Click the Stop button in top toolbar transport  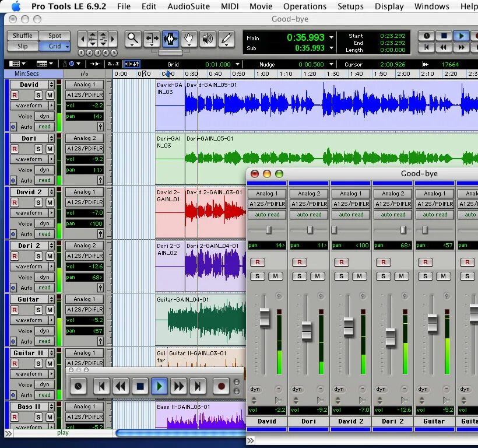(x=444, y=36)
